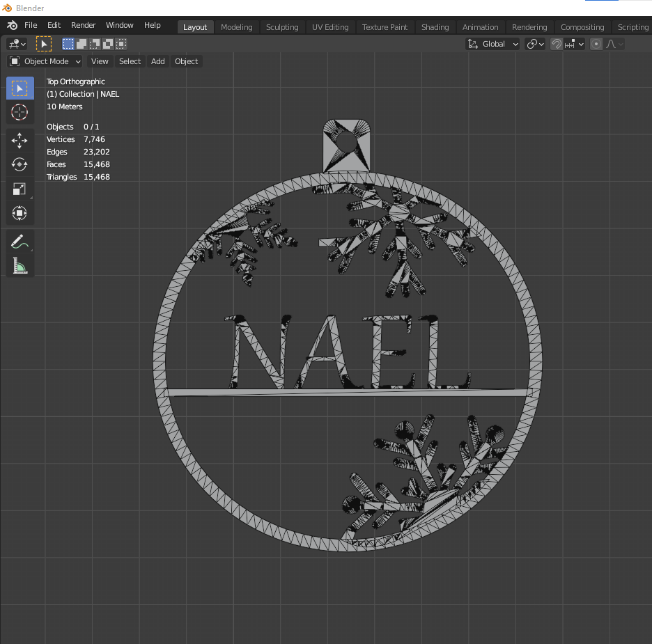652x644 pixels.
Task: Pick the Rotate tool
Action: 20,164
